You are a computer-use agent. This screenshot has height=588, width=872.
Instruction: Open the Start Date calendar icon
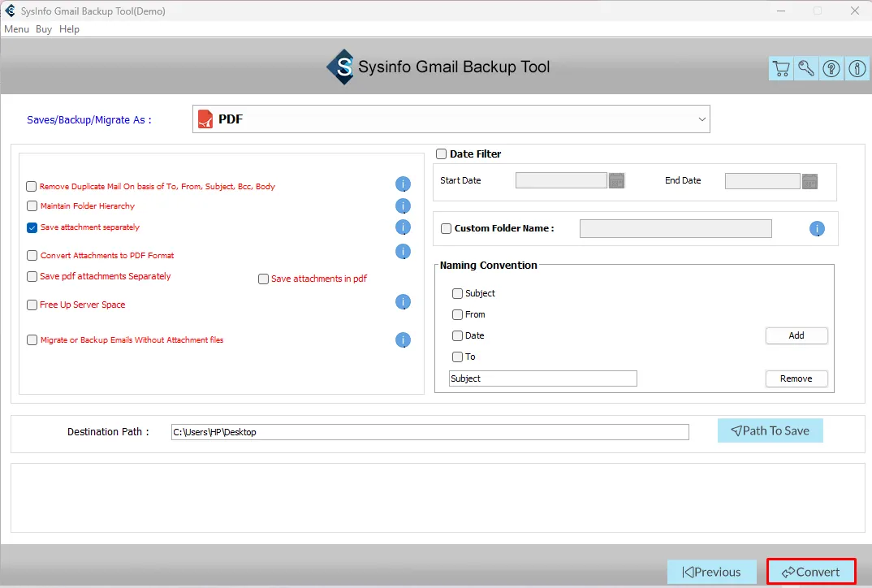point(617,181)
